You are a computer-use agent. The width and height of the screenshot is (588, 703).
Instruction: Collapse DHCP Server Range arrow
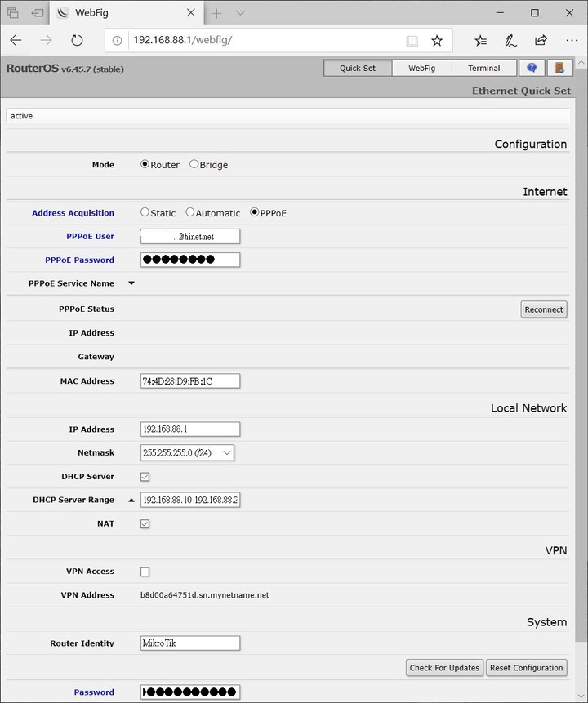[131, 500]
